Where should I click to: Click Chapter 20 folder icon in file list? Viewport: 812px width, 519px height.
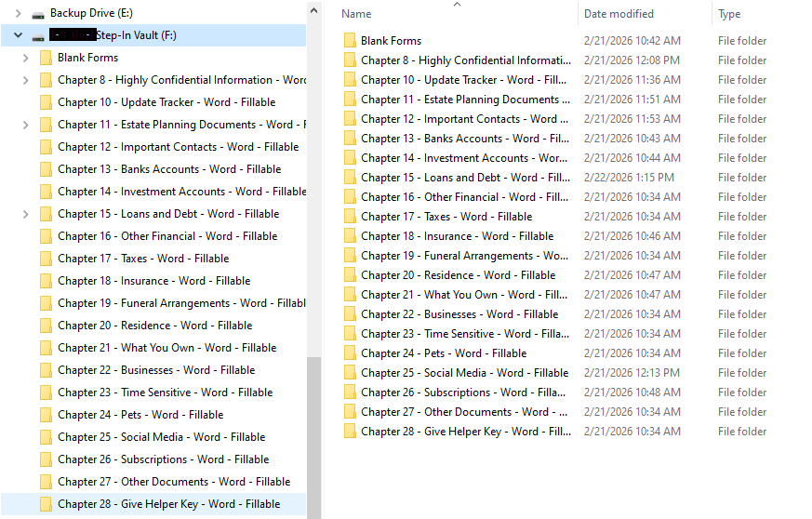(350, 275)
